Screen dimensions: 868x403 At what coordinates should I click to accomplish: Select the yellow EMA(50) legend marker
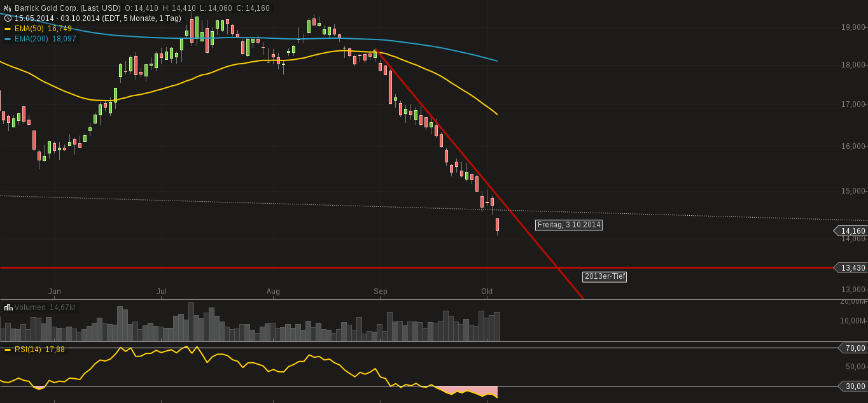pos(8,29)
